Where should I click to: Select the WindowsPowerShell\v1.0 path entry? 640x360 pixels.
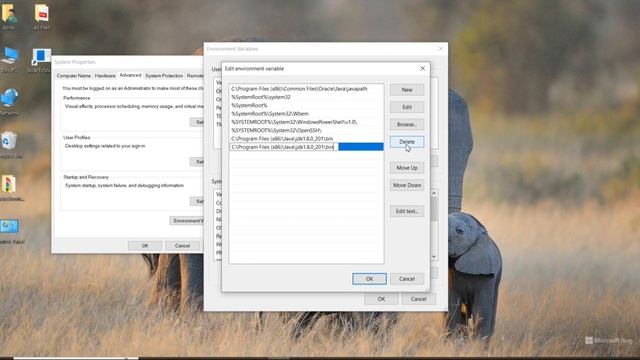coord(306,122)
